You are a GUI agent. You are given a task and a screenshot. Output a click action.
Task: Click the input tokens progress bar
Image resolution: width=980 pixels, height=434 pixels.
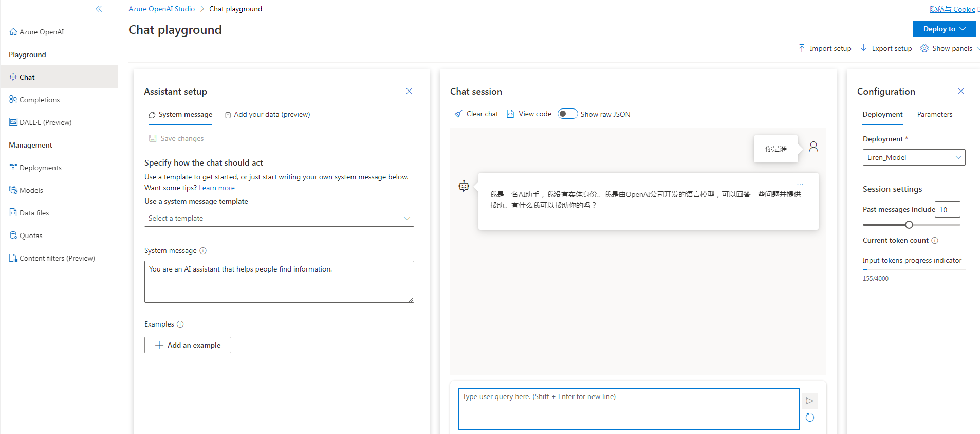[x=914, y=270]
